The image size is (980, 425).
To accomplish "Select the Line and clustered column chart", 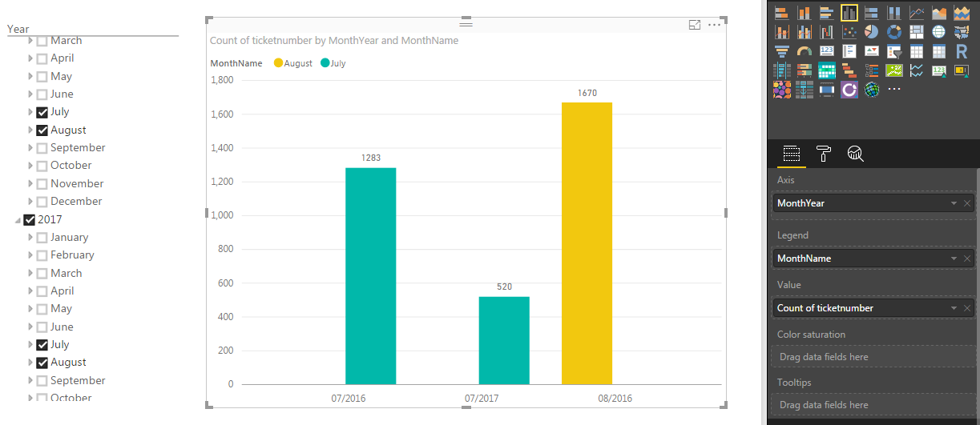I will click(x=805, y=32).
